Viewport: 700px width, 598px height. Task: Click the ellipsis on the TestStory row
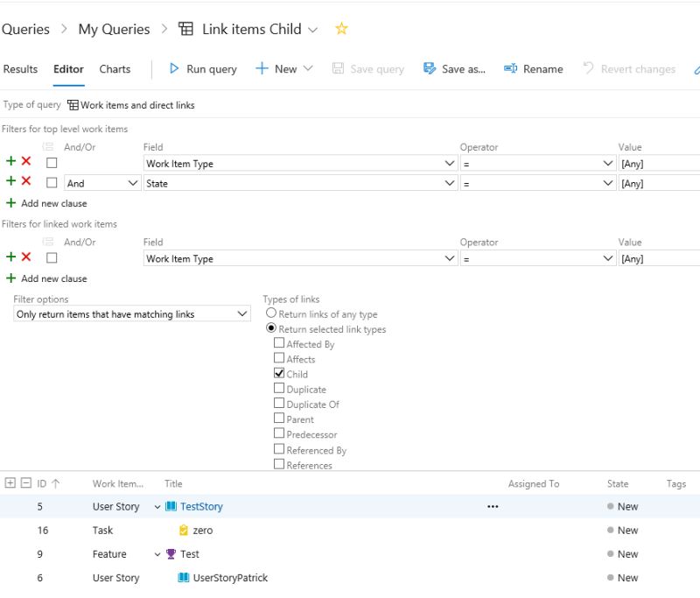(x=493, y=506)
